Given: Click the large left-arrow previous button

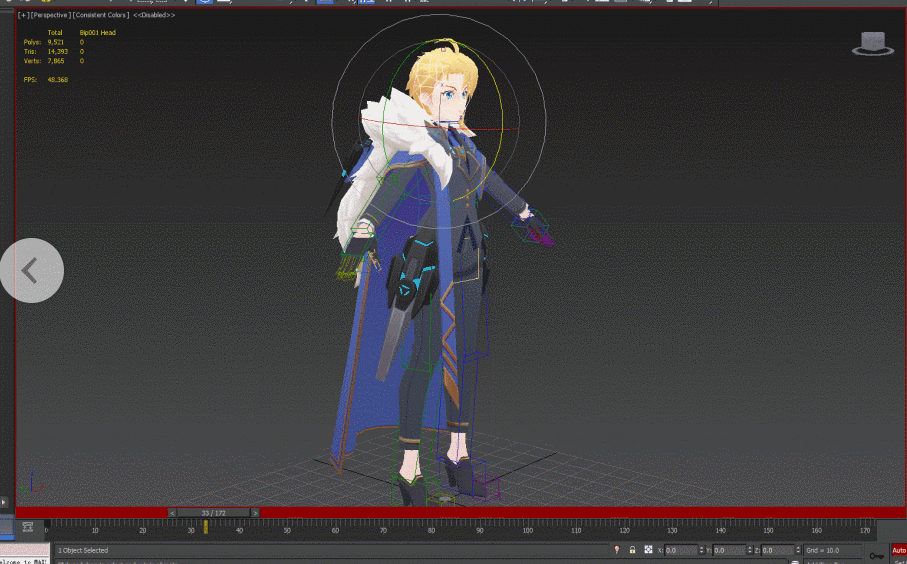Looking at the screenshot, I should coord(31,270).
